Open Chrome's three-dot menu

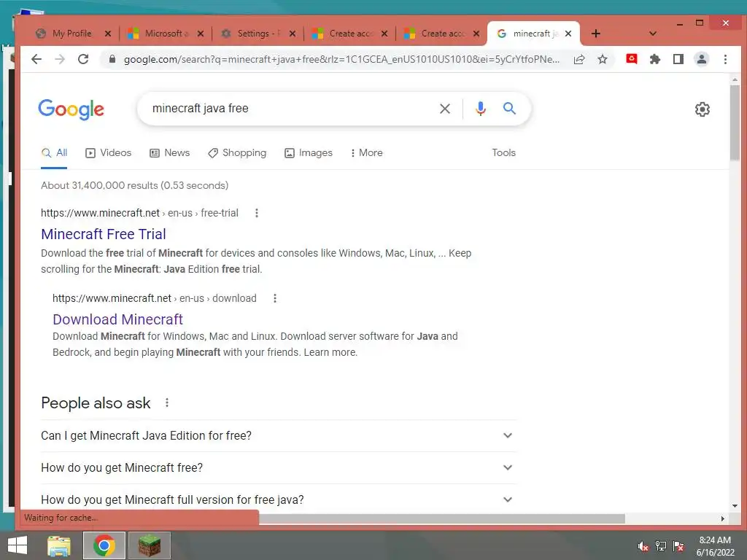pos(725,59)
